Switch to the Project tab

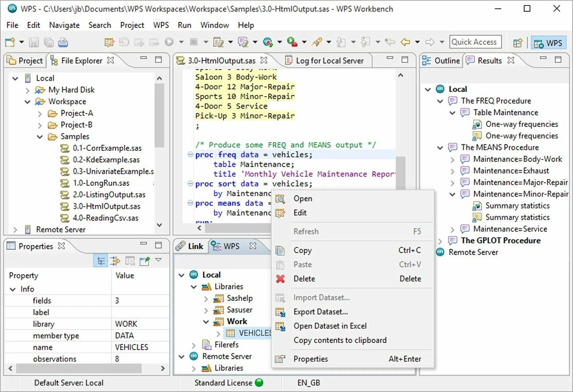point(25,60)
